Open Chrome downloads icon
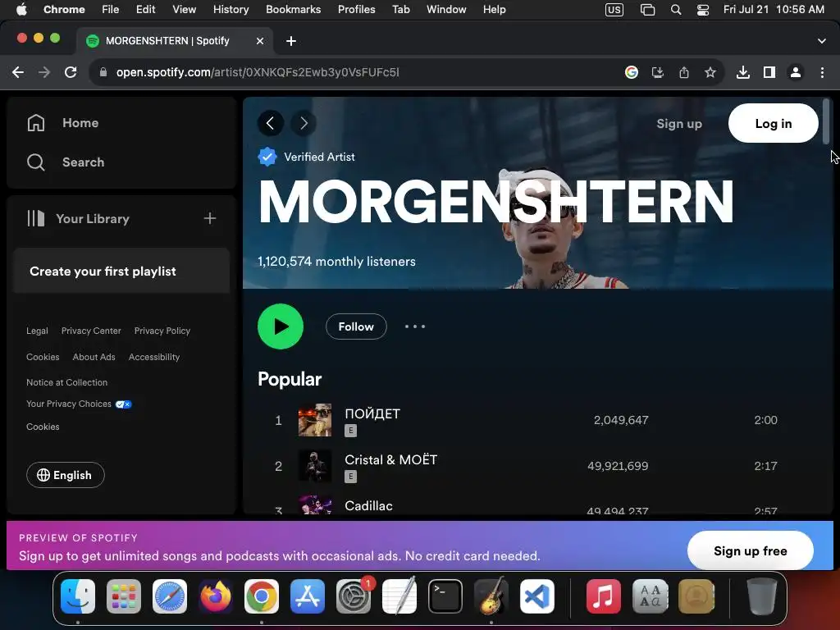The width and height of the screenshot is (840, 630). pyautogui.click(x=743, y=72)
